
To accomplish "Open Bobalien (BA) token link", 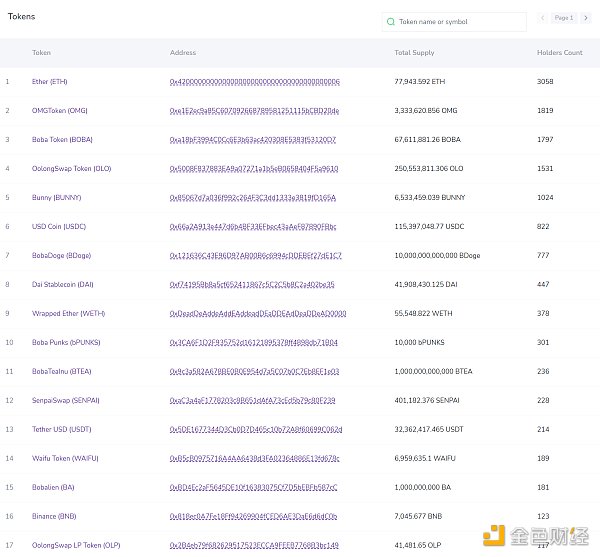I will tap(53, 487).
